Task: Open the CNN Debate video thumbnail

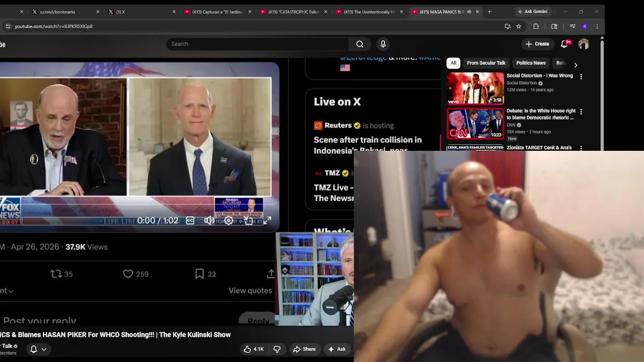Action: pos(475,123)
